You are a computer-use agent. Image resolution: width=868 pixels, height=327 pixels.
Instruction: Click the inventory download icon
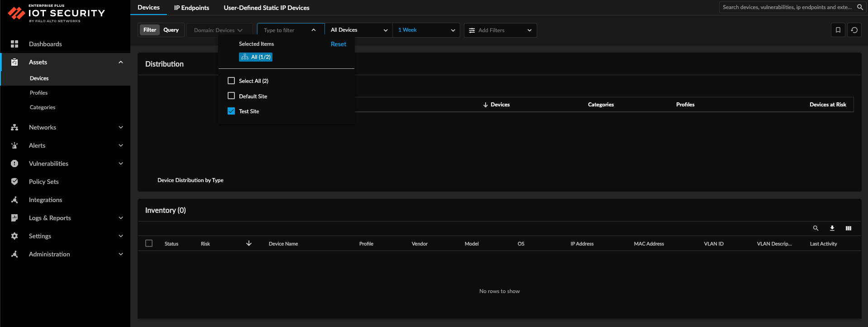pyautogui.click(x=832, y=228)
